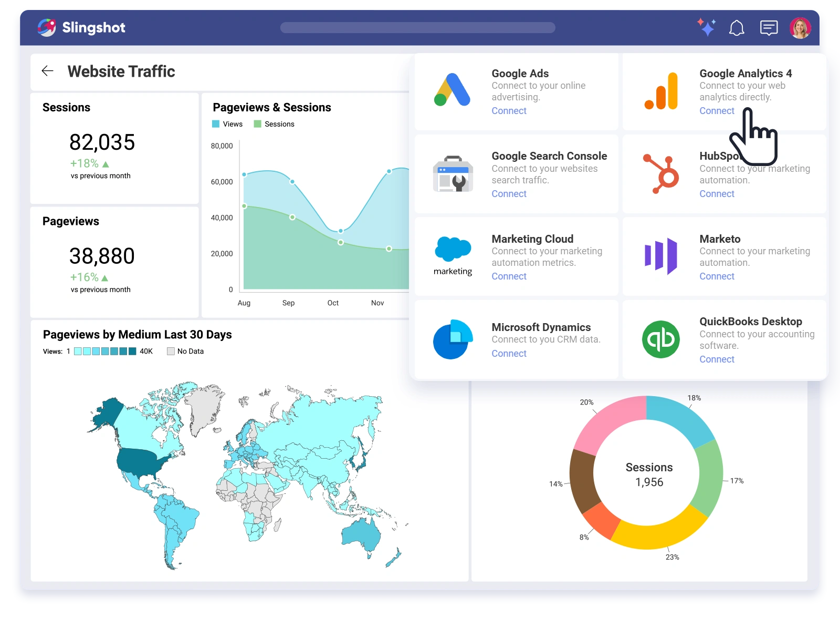The image size is (840, 620).
Task: Connect Google Analytics 4
Action: [x=716, y=110]
